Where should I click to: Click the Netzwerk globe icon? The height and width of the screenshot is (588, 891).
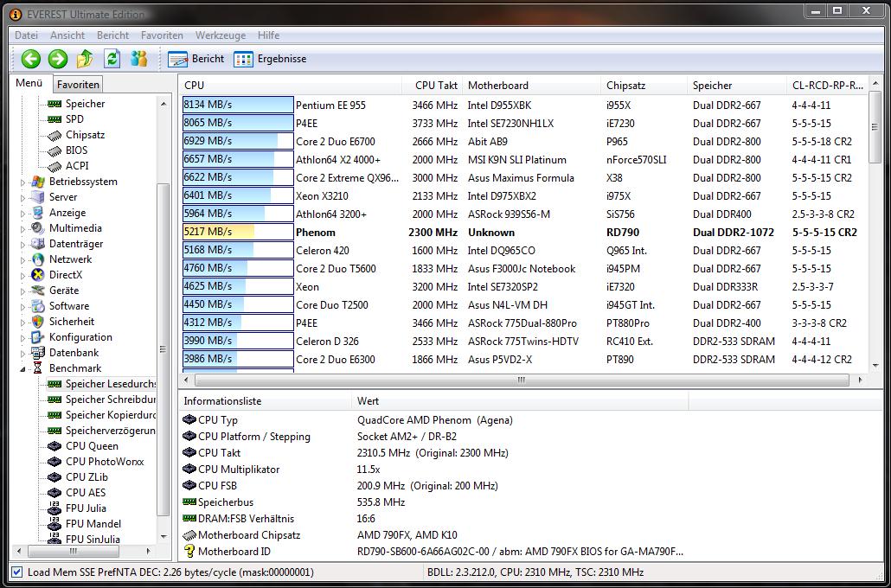point(38,259)
